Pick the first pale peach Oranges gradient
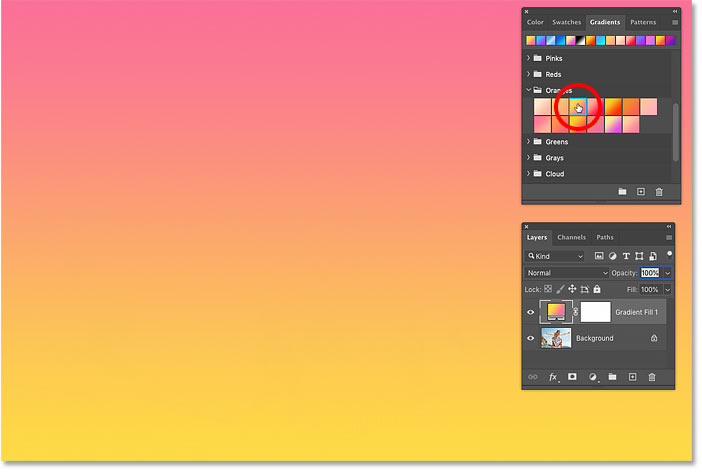This screenshot has width=702, height=472. pos(542,107)
